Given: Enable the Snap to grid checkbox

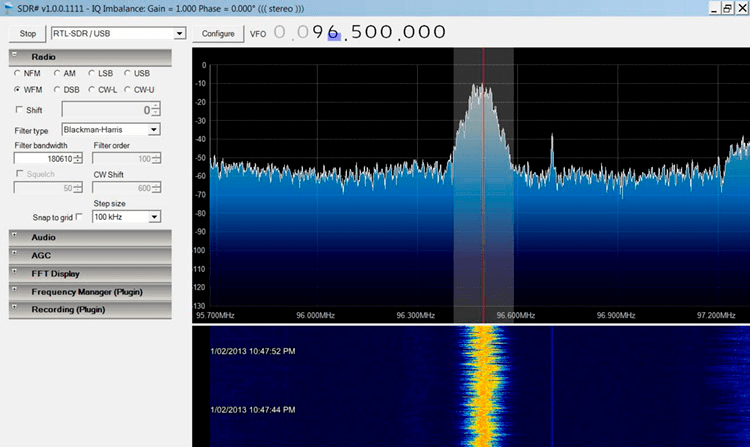Looking at the screenshot, I should point(79,217).
